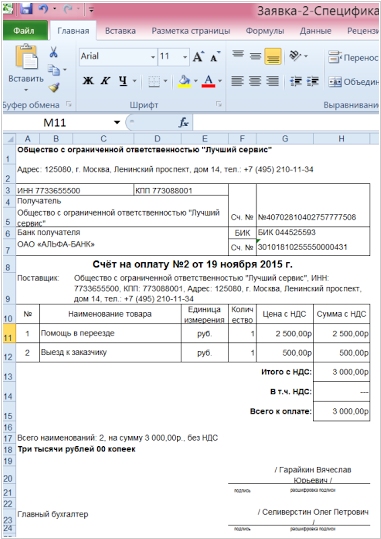Viewport: 381px width, 539px height.
Task: Select column H header
Action: (341, 139)
